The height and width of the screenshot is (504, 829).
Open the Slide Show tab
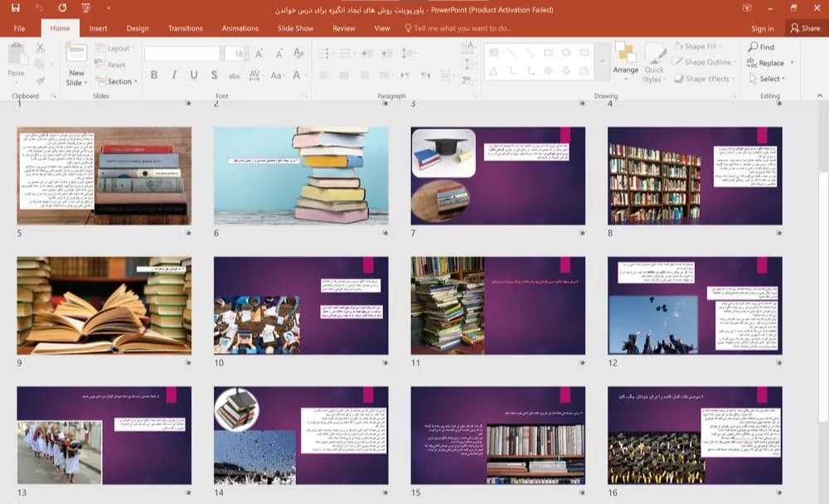click(x=296, y=28)
